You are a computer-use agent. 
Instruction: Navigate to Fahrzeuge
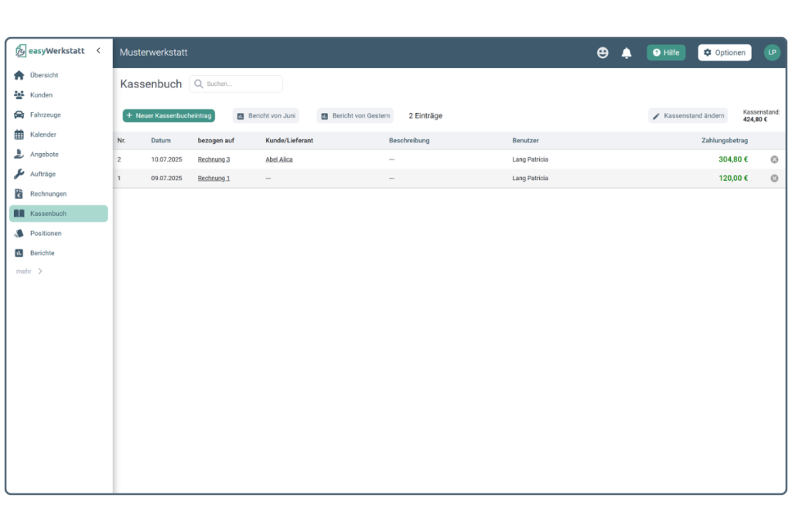point(45,114)
